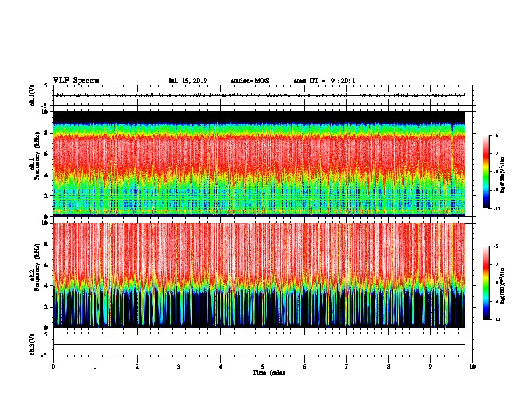Click time axis tick label "10"
The width and height of the screenshot is (532, 411).
click(x=472, y=367)
